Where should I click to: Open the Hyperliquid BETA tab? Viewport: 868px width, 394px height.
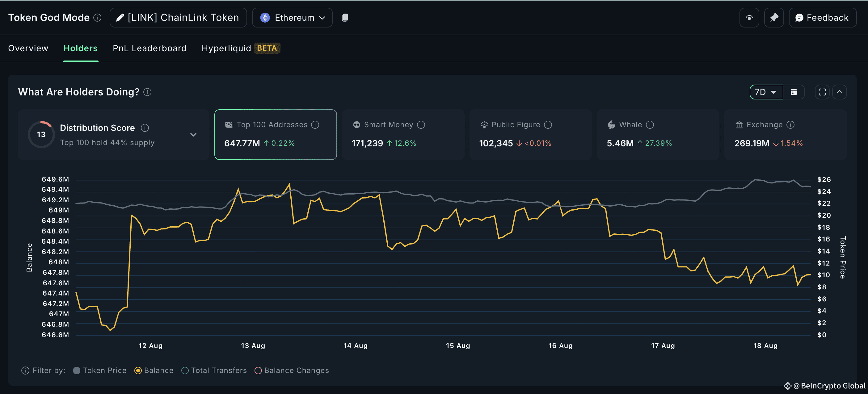click(241, 48)
